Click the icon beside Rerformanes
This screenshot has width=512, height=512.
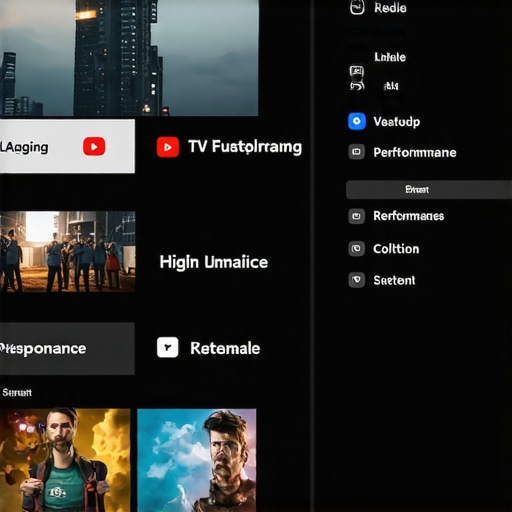point(356,216)
